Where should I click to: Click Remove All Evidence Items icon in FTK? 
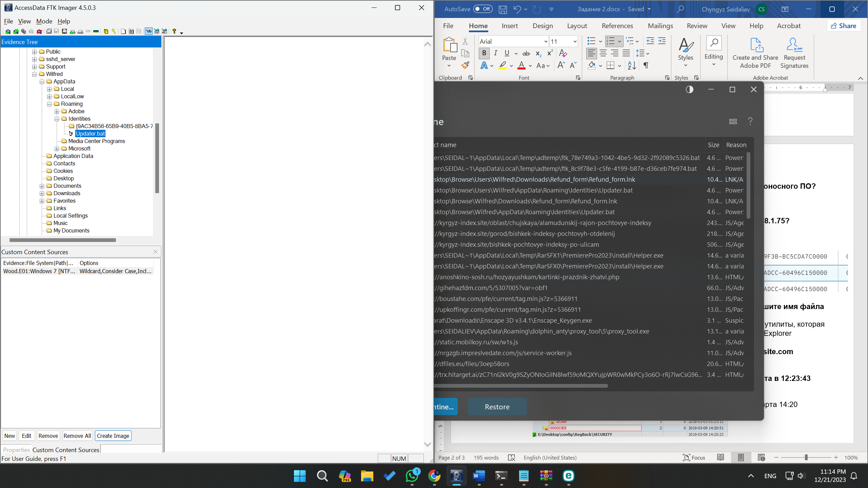[x=39, y=32]
